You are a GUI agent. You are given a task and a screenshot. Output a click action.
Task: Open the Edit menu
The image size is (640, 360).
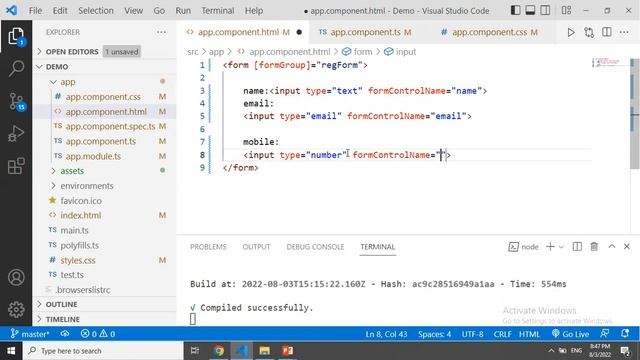coord(60,11)
